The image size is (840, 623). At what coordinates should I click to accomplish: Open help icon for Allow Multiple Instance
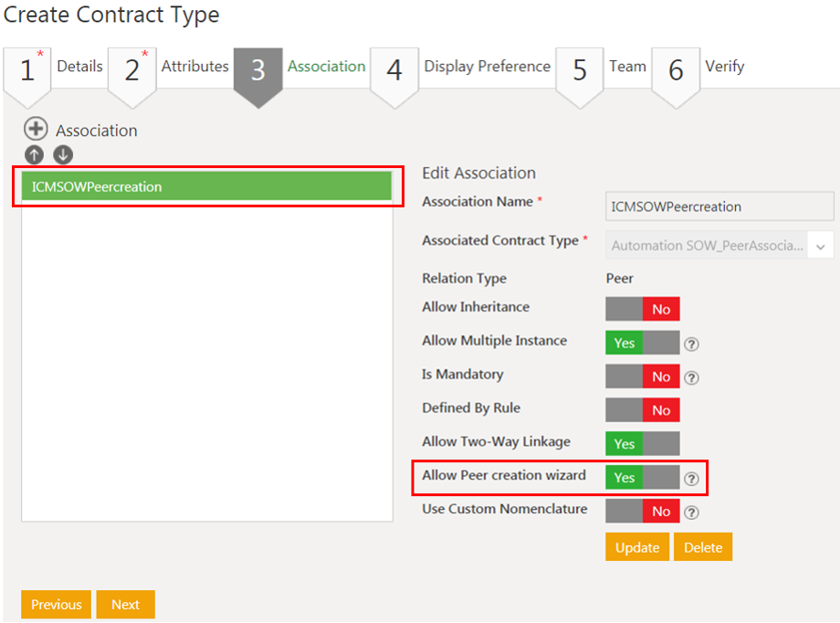point(692,344)
